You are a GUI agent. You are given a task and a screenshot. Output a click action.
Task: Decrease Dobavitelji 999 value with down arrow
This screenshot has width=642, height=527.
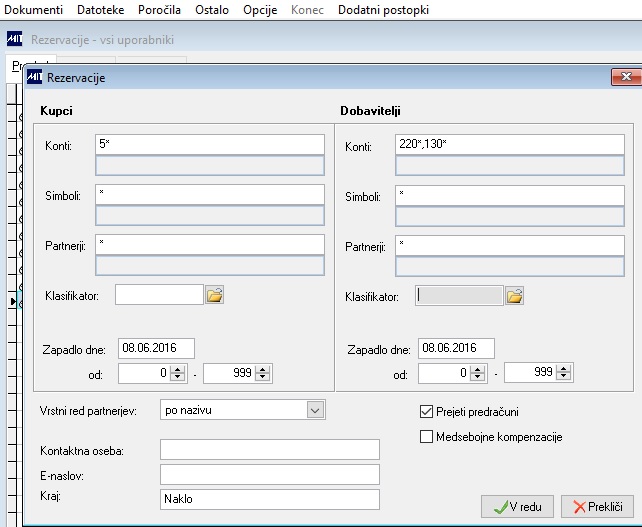tap(564, 376)
